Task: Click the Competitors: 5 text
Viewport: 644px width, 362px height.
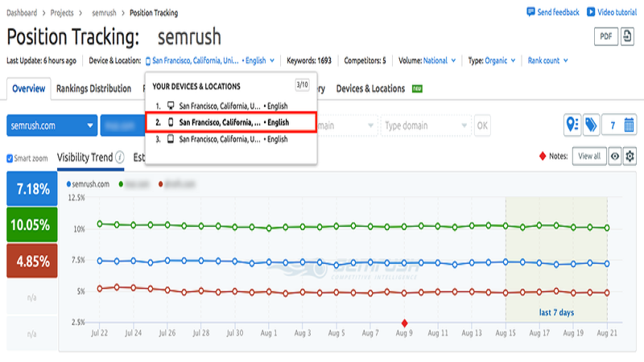Action: pyautogui.click(x=365, y=61)
